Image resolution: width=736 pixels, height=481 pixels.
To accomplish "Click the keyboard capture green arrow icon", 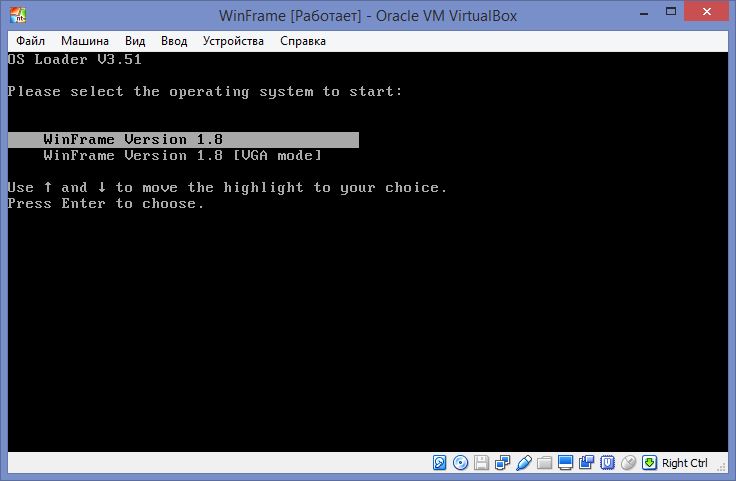I will click(649, 463).
